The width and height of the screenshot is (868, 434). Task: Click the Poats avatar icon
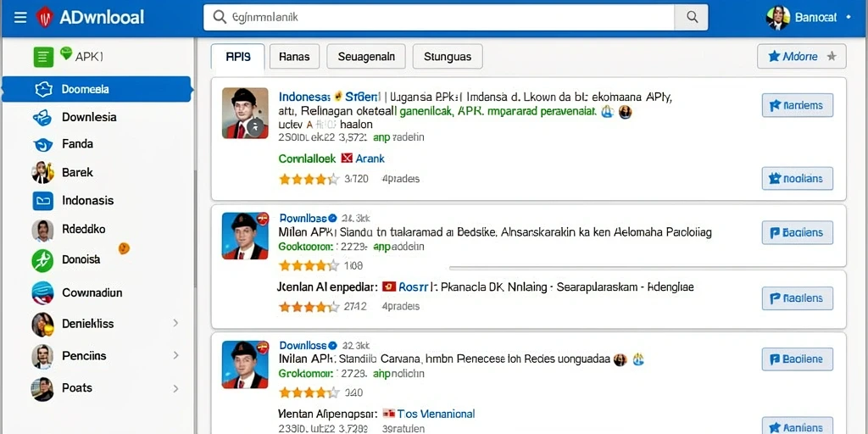pos(42,388)
